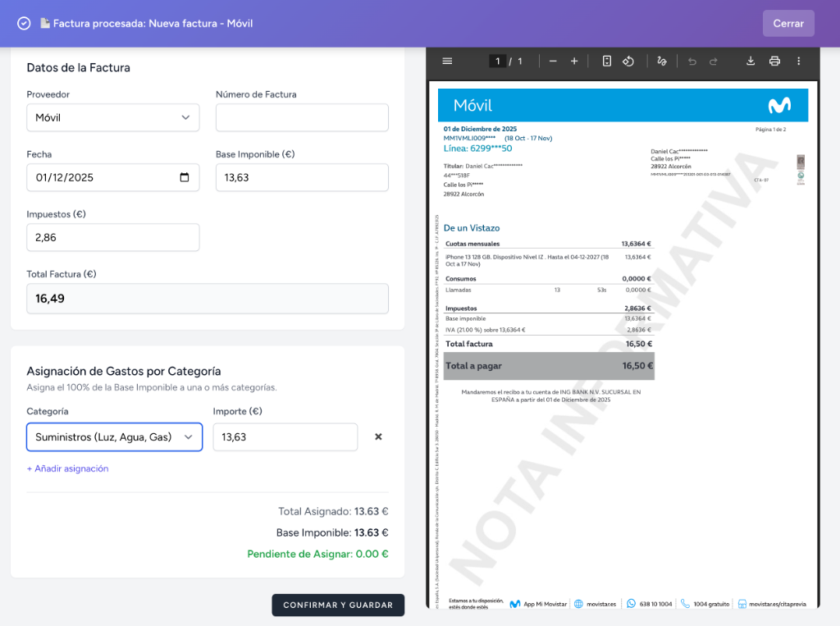Click the PDF page number box
This screenshot has width=840, height=626.
pyautogui.click(x=497, y=61)
